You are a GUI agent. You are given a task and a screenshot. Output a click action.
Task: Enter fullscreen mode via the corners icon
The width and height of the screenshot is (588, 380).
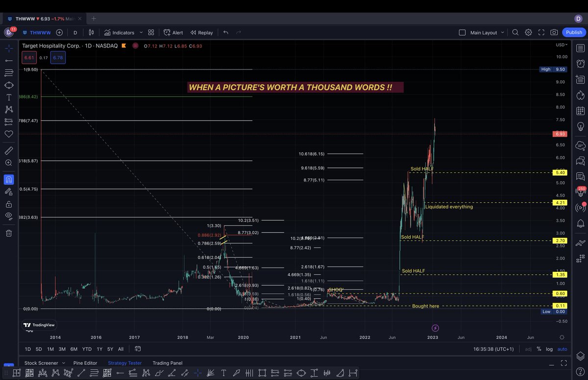coord(541,32)
